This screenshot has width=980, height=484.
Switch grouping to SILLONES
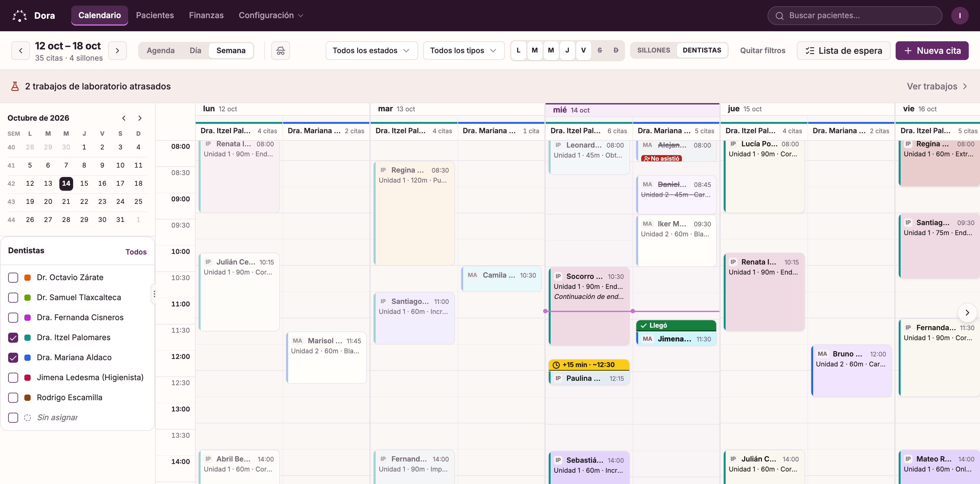[653, 50]
